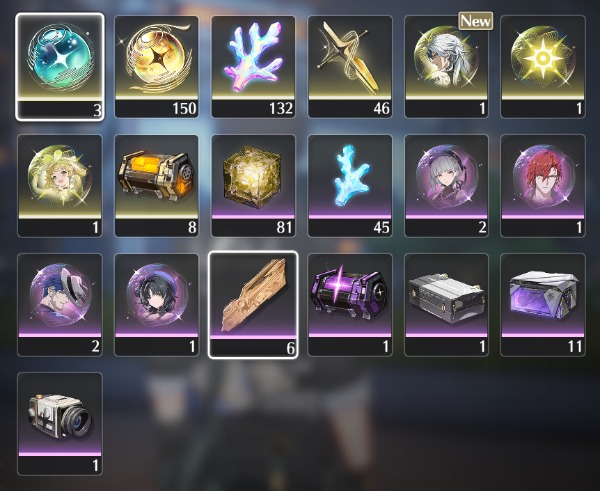
Task: Choose the gray-haired girl purple bubble item
Action: coord(446,186)
